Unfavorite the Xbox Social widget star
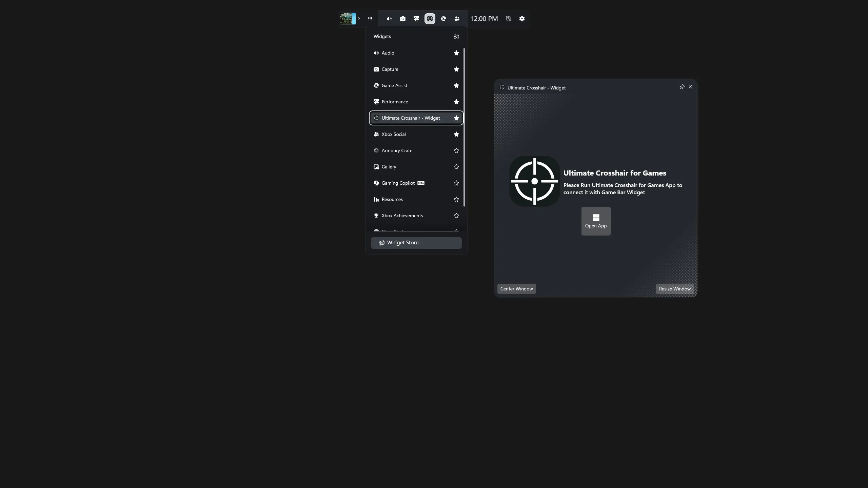868x488 pixels. 456,134
